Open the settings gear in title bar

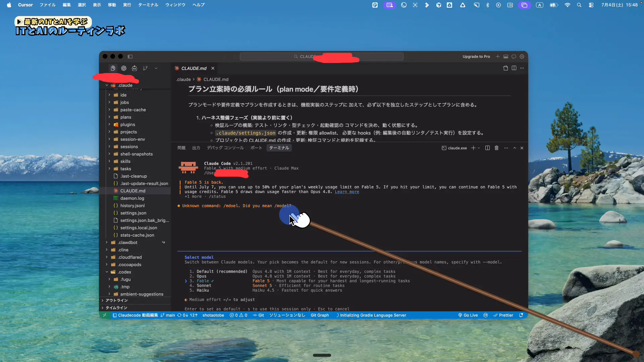[x=522, y=57]
